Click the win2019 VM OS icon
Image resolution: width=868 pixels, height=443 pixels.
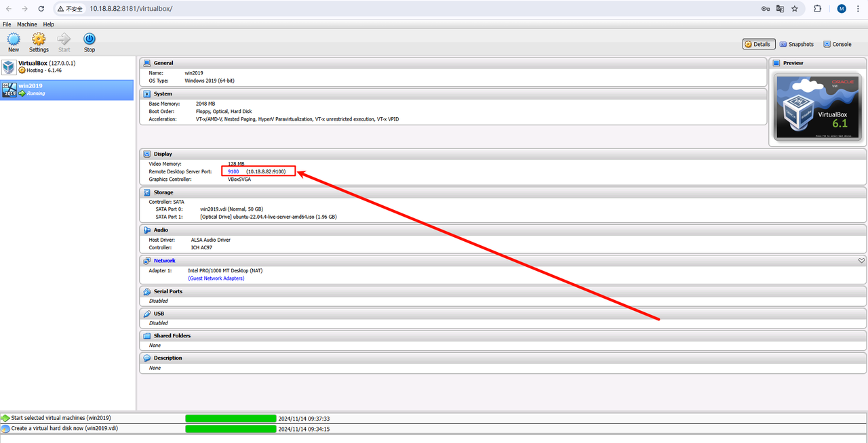9,90
